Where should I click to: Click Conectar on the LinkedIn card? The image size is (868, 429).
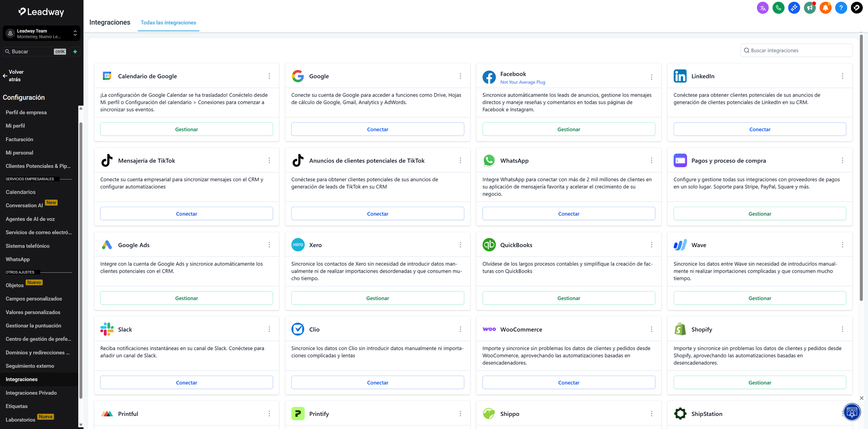[x=760, y=129]
